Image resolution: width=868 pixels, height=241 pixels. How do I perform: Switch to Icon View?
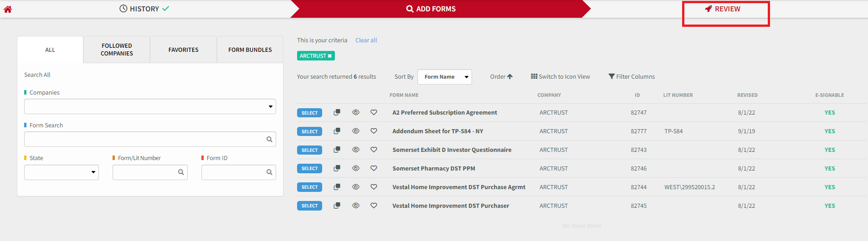tap(560, 77)
